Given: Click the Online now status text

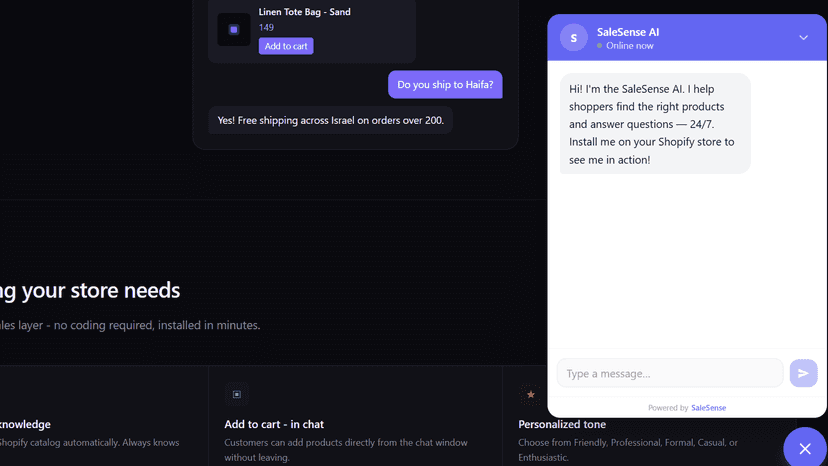Looking at the screenshot, I should point(629,45).
